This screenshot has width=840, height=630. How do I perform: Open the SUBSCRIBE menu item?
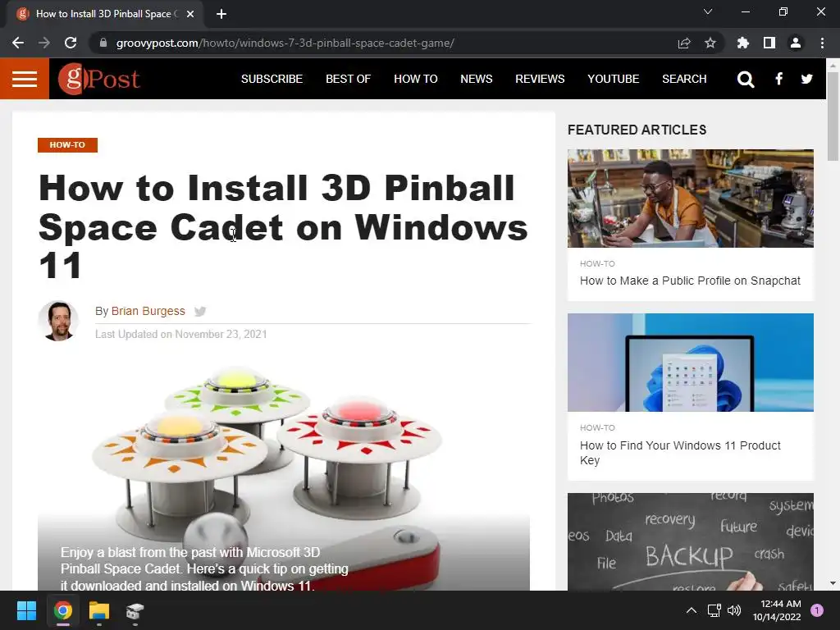click(x=272, y=79)
